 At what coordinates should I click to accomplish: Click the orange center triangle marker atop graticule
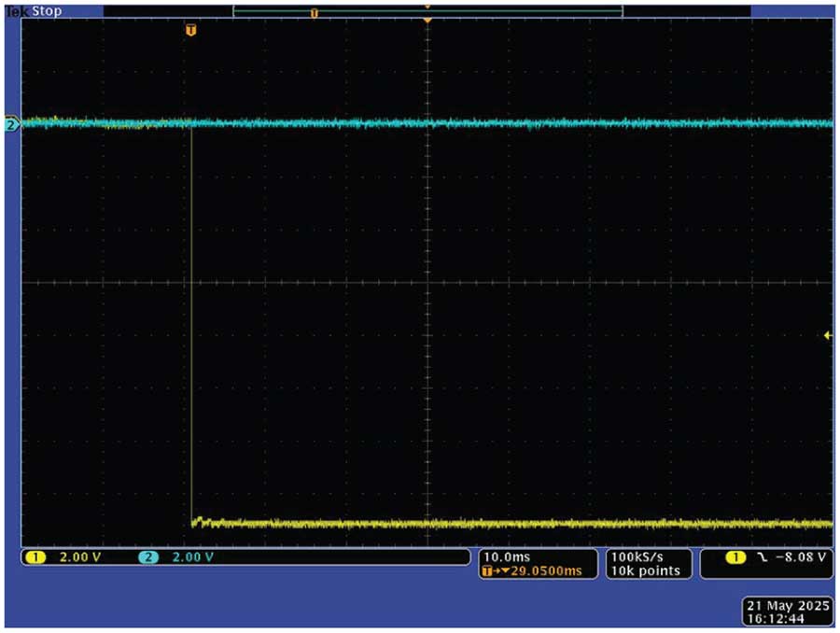tap(427, 20)
